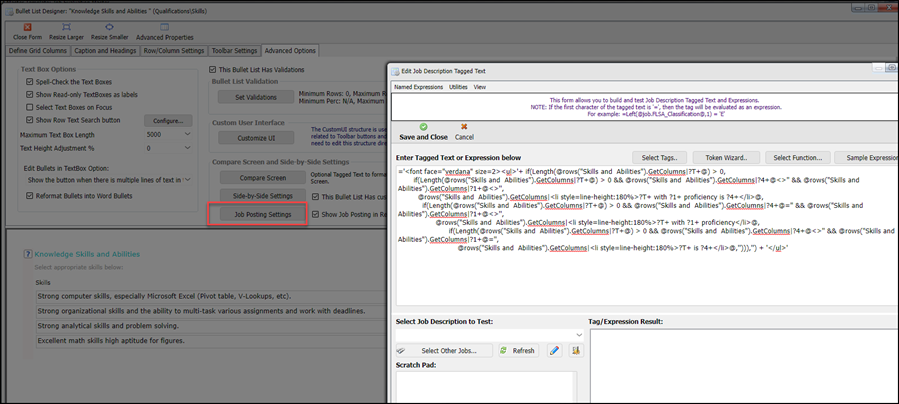Open Edit Bullets in TextBox Option dropdown
The height and width of the screenshot is (404, 899).
coord(187,180)
